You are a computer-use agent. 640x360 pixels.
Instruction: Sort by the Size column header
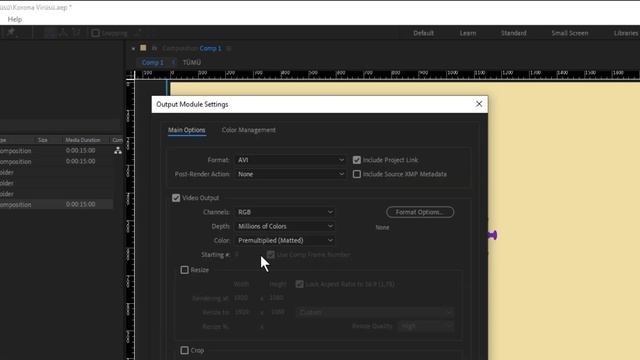tap(42, 140)
